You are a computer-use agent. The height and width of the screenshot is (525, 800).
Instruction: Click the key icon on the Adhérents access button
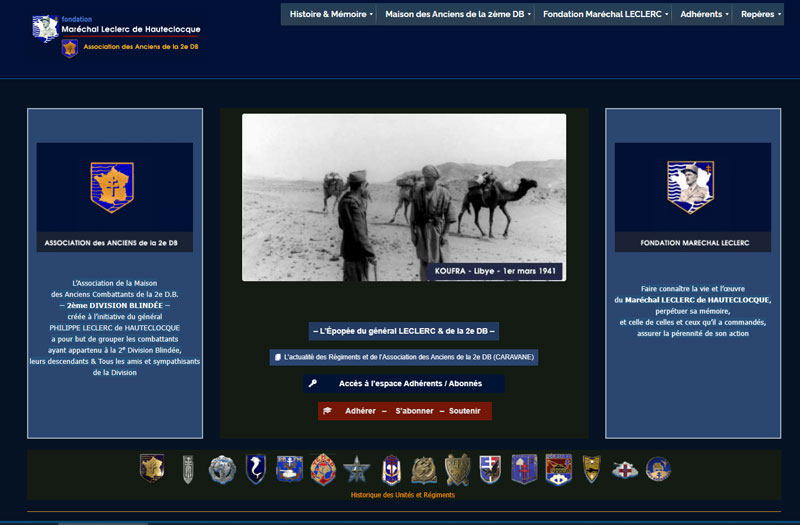[x=313, y=383]
